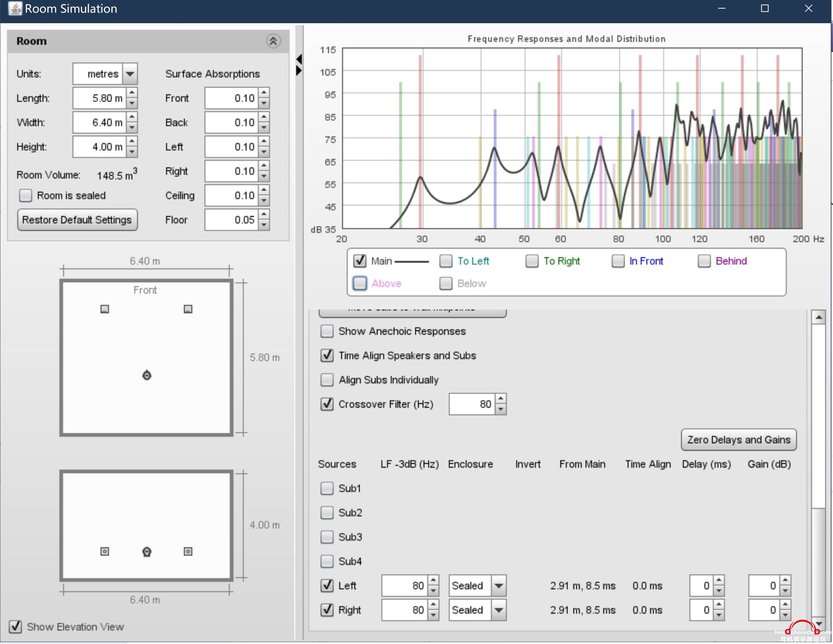Decrease Right speaker Gain (dB)
Viewport: 833px width, 644px height.
(785, 616)
